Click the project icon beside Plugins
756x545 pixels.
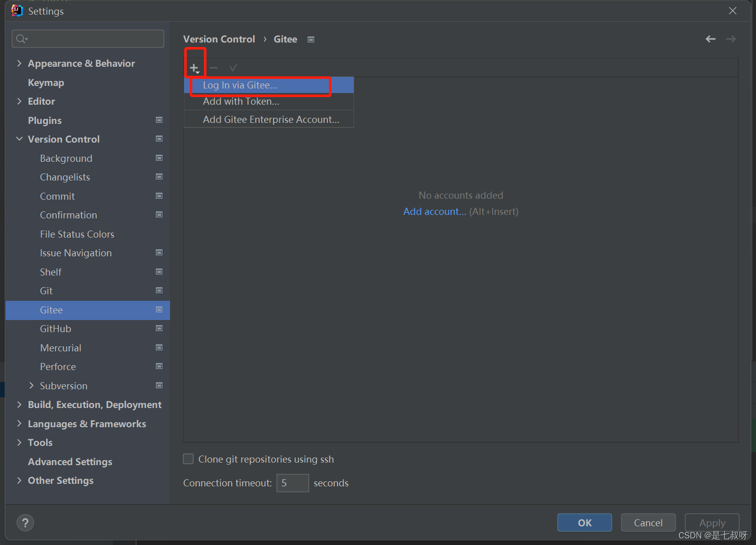[x=159, y=120]
